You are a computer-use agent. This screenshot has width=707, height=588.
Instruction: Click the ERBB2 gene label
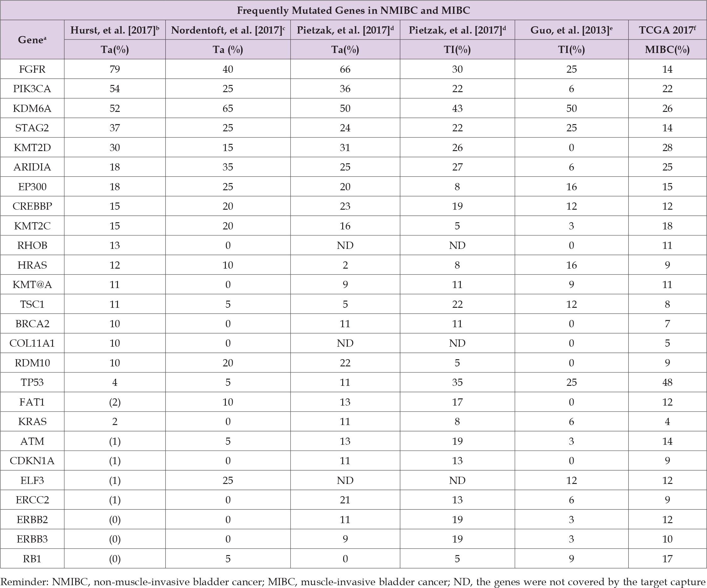(x=32, y=519)
